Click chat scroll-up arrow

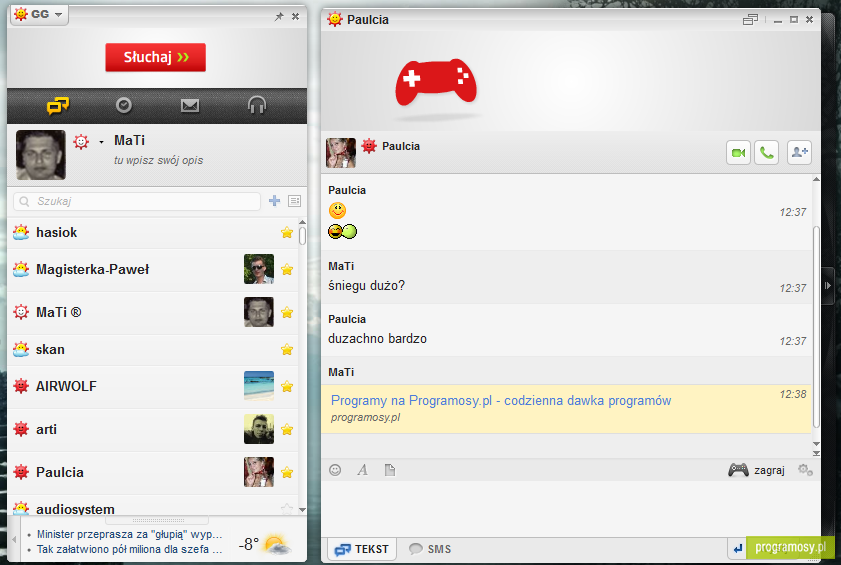click(x=816, y=179)
